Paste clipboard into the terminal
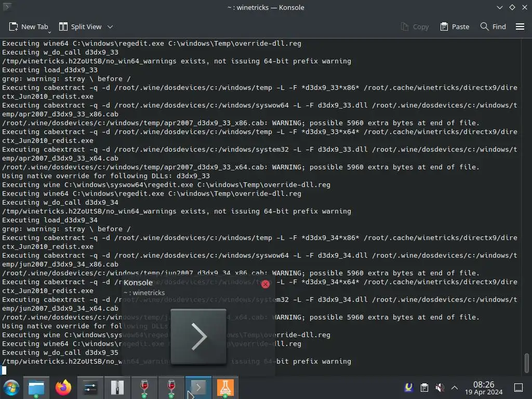The width and height of the screenshot is (532, 399). pos(455,27)
